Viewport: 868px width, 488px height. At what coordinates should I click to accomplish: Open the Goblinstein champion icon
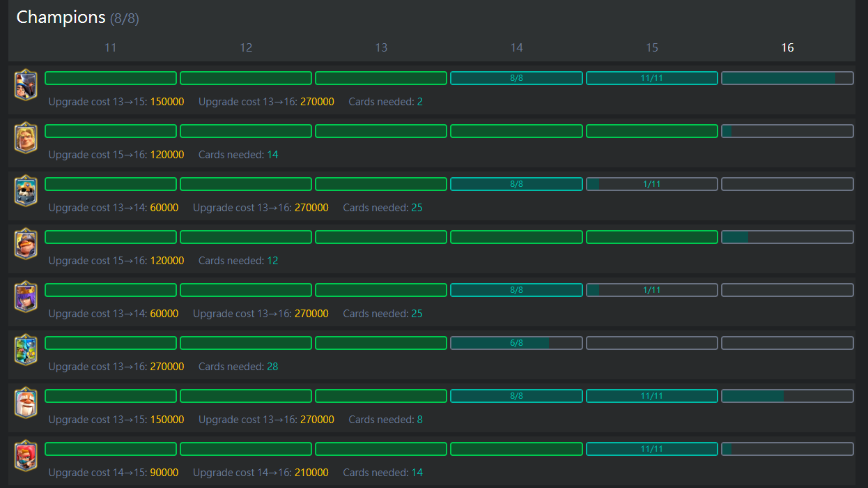coord(26,350)
